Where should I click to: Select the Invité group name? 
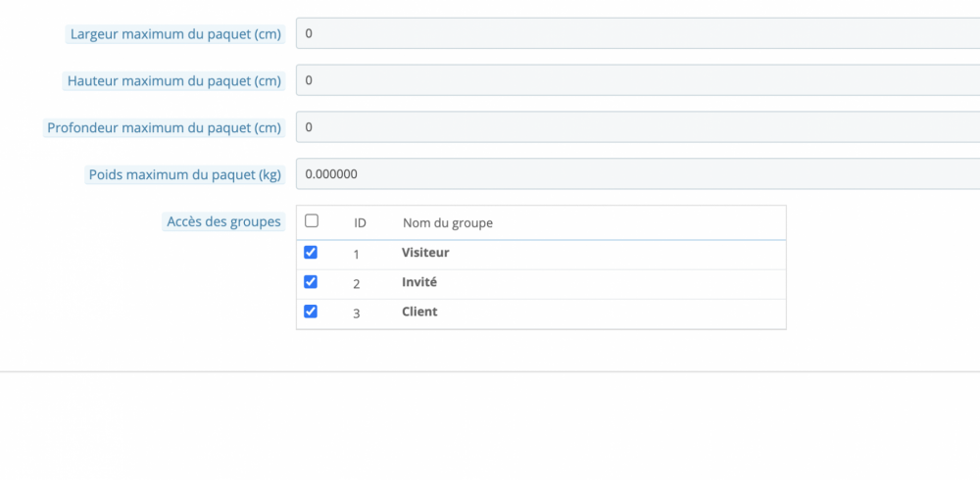(x=419, y=282)
